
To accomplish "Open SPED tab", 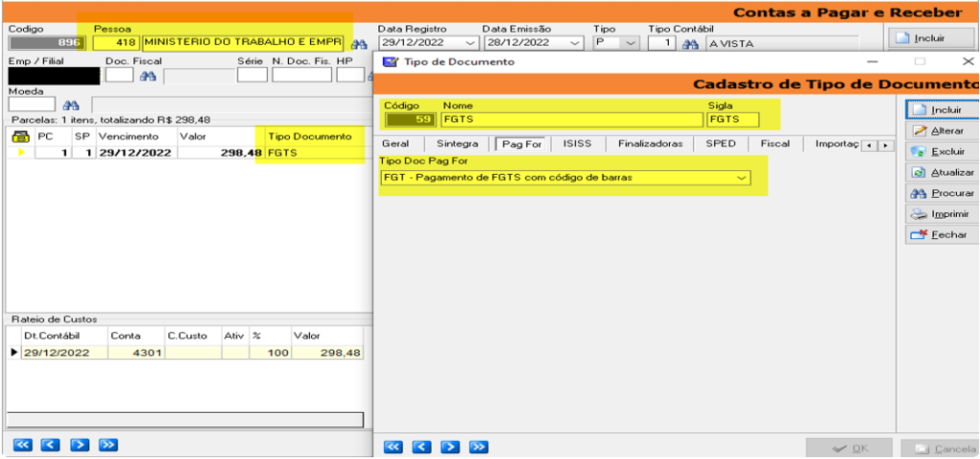I will 720,143.
